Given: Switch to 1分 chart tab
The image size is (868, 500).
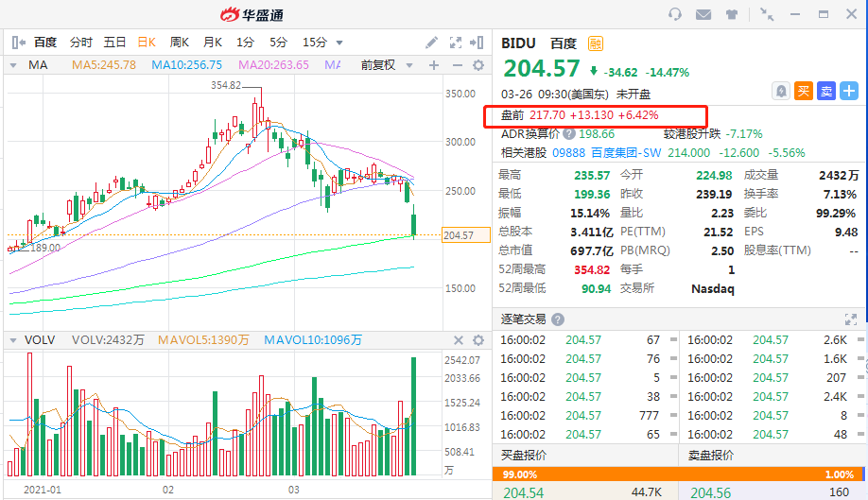Looking at the screenshot, I should tap(245, 42).
